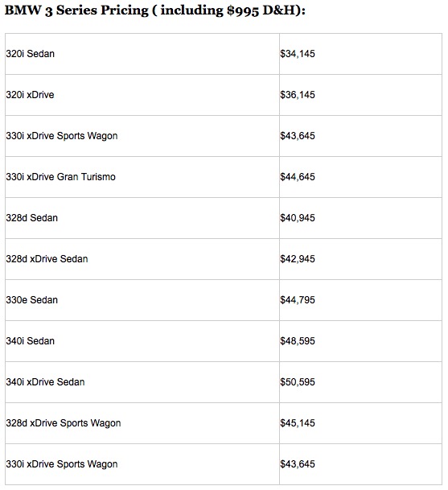
Task: Click the $45,145 price value
Action: [x=298, y=423]
